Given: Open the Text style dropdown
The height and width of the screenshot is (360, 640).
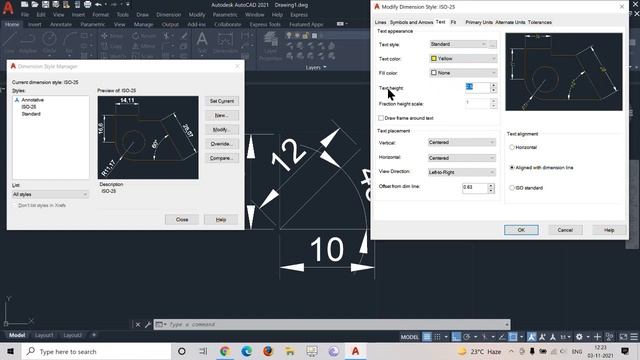Looking at the screenshot, I should (458, 44).
